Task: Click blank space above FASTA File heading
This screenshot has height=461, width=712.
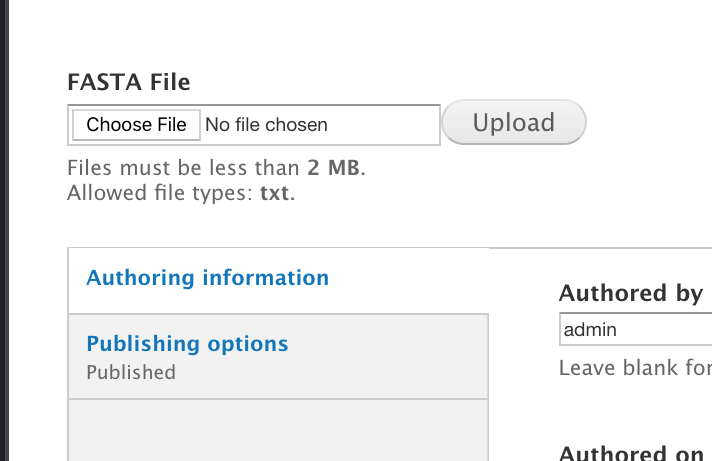Action: click(x=300, y=35)
